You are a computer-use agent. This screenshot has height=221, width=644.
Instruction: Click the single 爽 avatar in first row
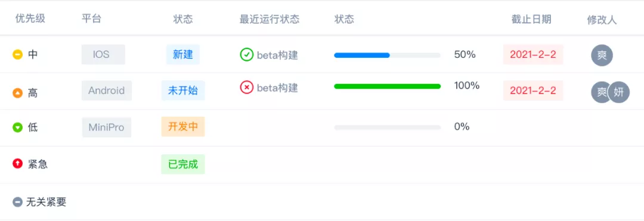tap(602, 55)
